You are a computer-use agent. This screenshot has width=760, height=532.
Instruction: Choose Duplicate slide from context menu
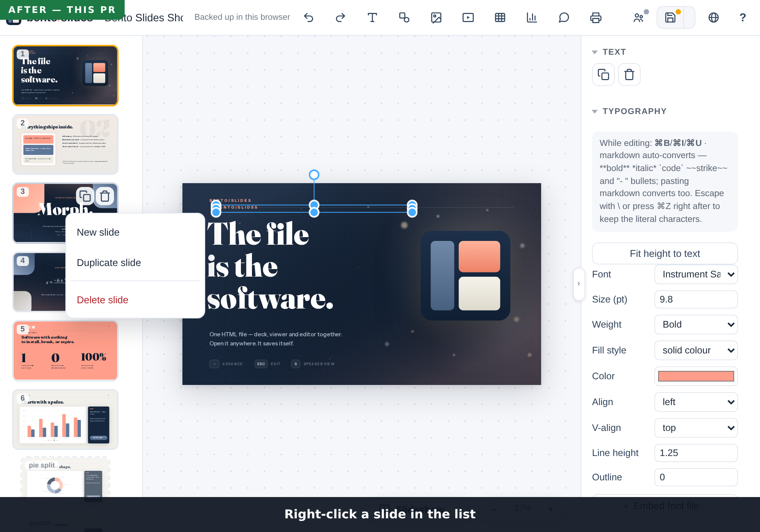pos(135,263)
